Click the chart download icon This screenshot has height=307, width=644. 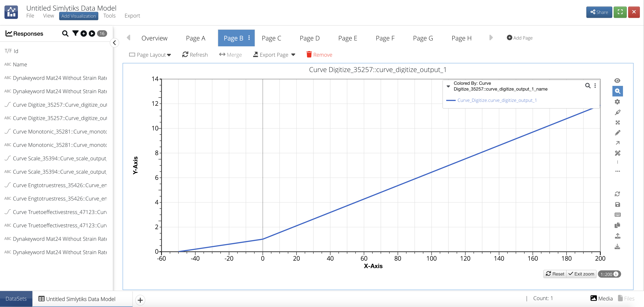tap(617, 247)
